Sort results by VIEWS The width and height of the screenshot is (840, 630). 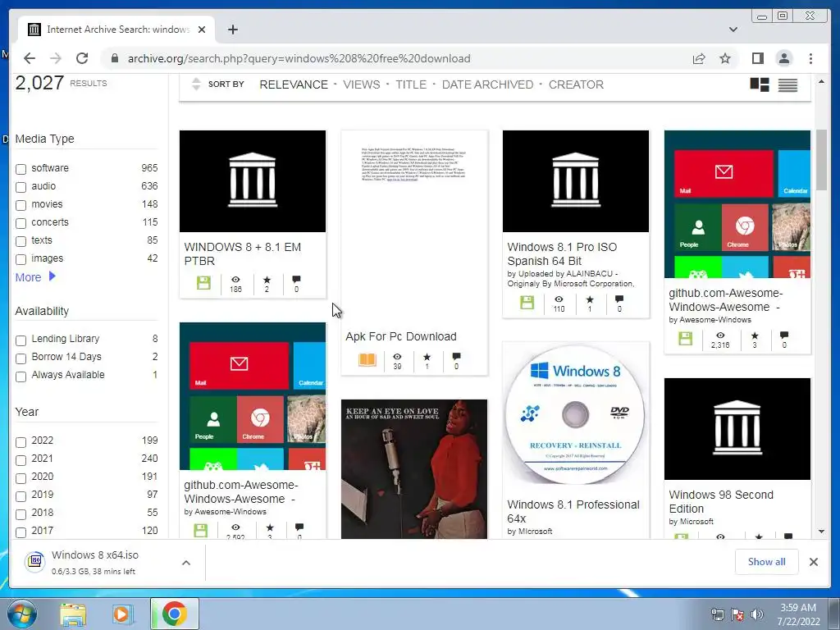click(x=362, y=84)
